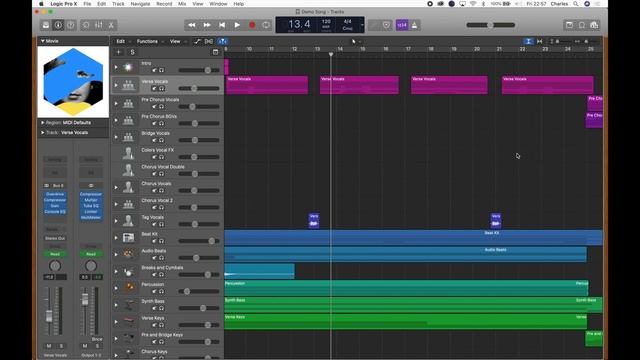Adjust the Tag Vocals track volume slider
Screen dimensions: 640x360
(x=199, y=224)
